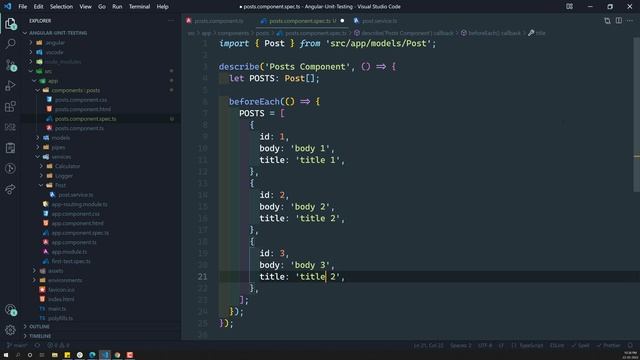Click the UTF-8 encoding status item
640x360 pixels.
tap(485, 345)
